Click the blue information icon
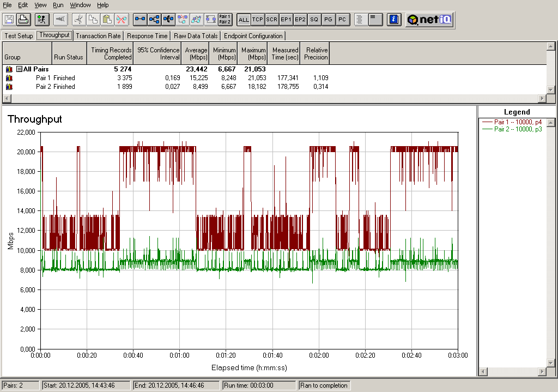 393,20
